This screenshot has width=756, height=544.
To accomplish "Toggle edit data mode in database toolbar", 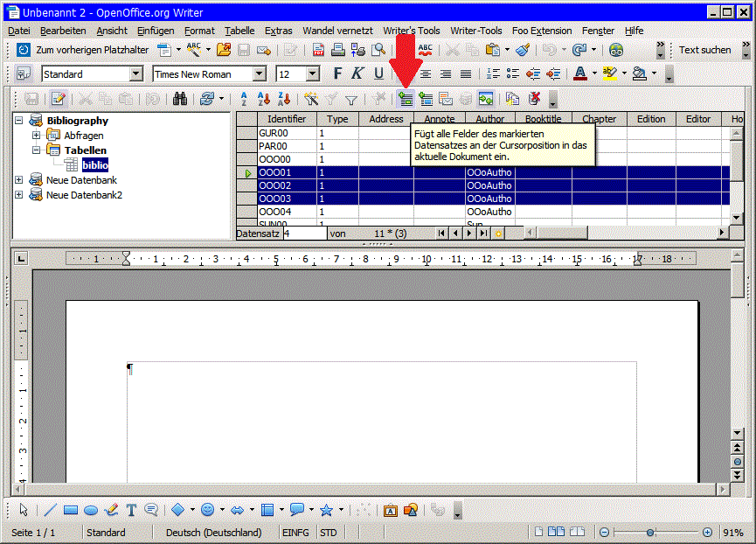I will pos(59,99).
